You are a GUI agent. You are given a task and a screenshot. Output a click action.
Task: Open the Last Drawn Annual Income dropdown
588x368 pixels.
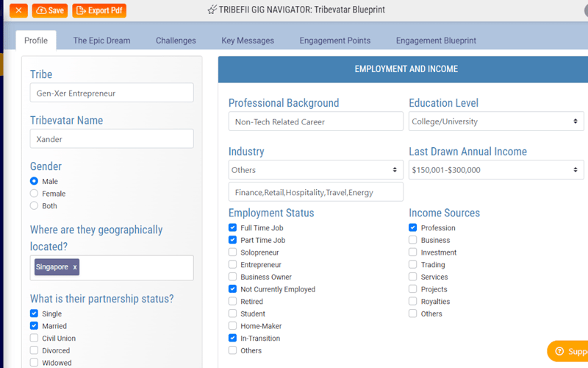tap(496, 170)
